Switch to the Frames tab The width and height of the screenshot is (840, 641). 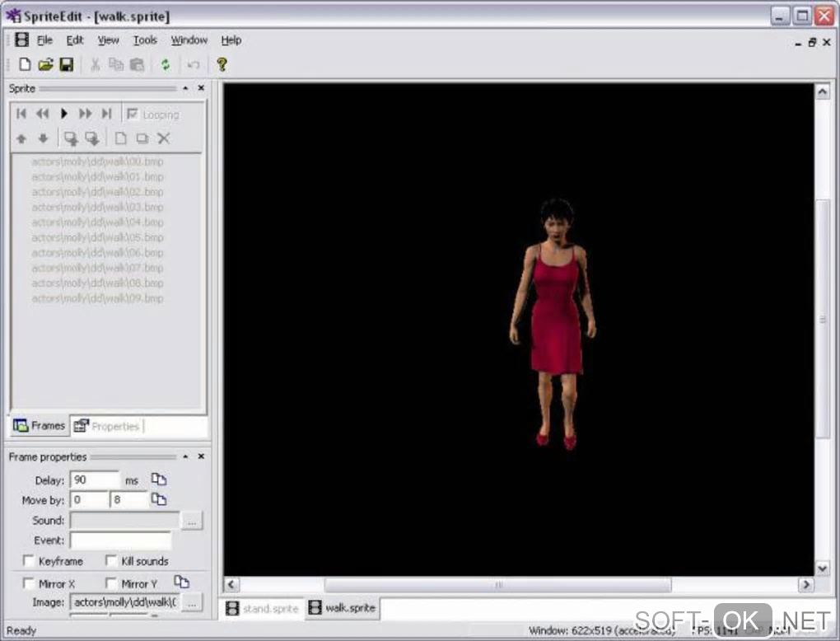(39, 425)
